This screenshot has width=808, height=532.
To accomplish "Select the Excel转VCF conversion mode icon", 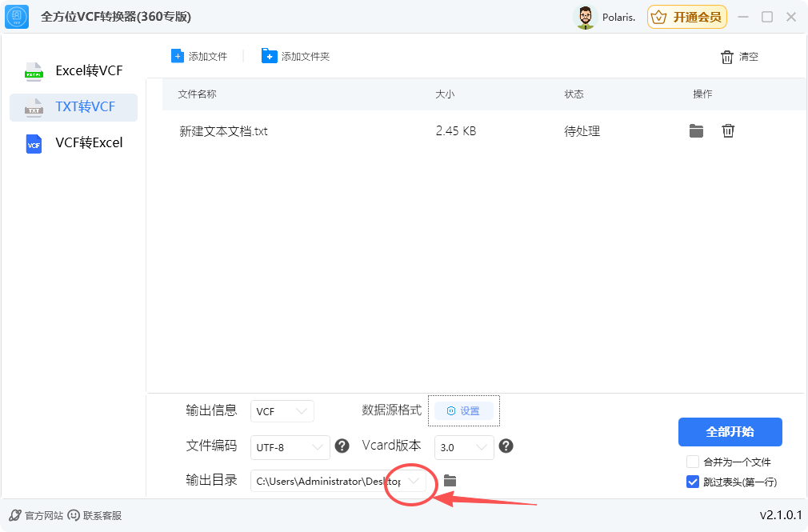I will pyautogui.click(x=33, y=71).
